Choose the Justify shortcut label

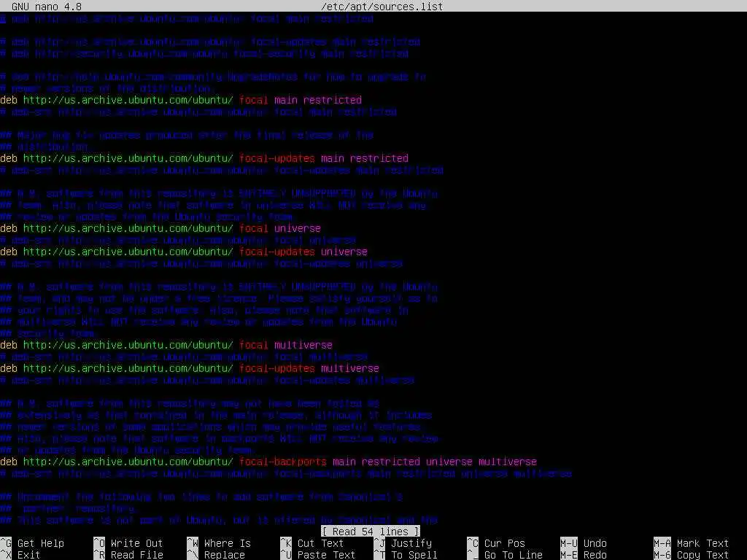pyautogui.click(x=411, y=543)
